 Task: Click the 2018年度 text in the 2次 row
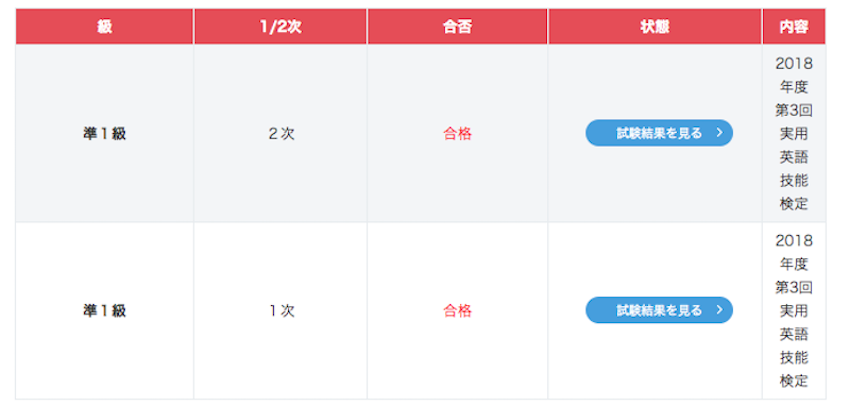coord(793,74)
